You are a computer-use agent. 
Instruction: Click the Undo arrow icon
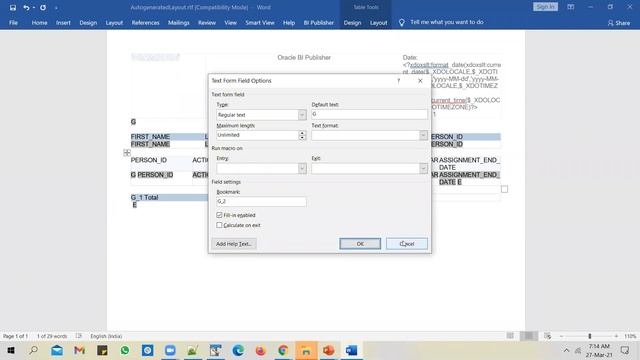click(x=26, y=7)
